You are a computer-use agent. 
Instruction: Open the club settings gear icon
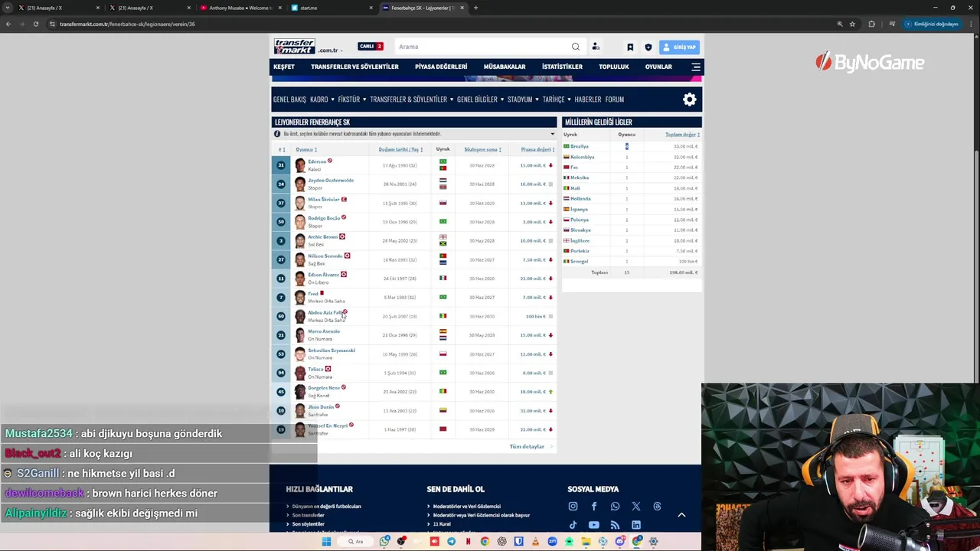(x=690, y=99)
